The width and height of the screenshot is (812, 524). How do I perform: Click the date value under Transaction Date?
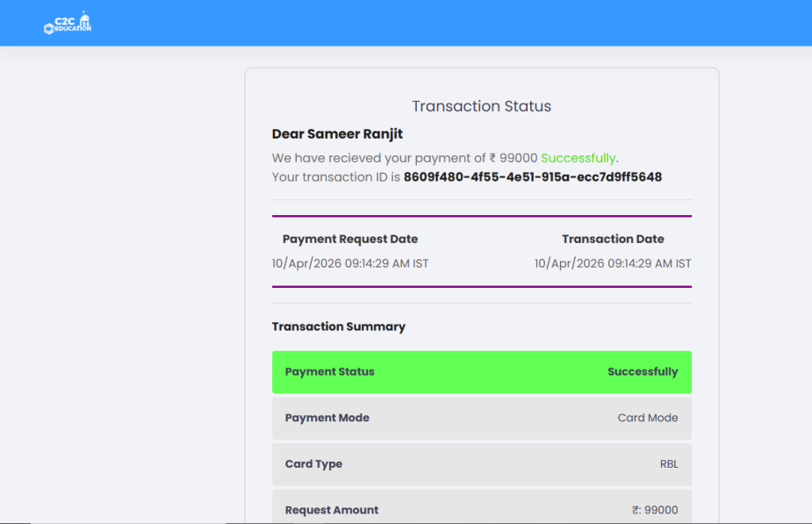[613, 263]
